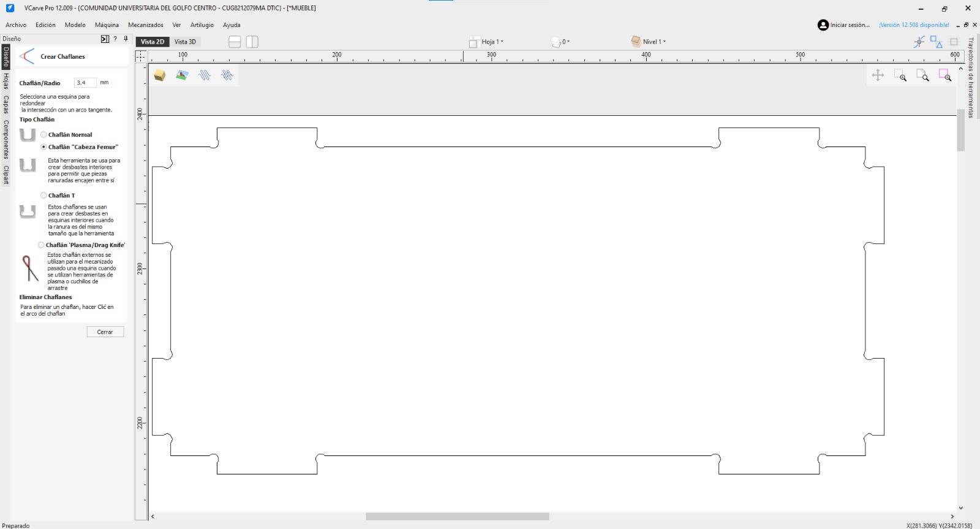This screenshot has width=980, height=529.
Task: Open the Ver menu
Action: tap(176, 25)
